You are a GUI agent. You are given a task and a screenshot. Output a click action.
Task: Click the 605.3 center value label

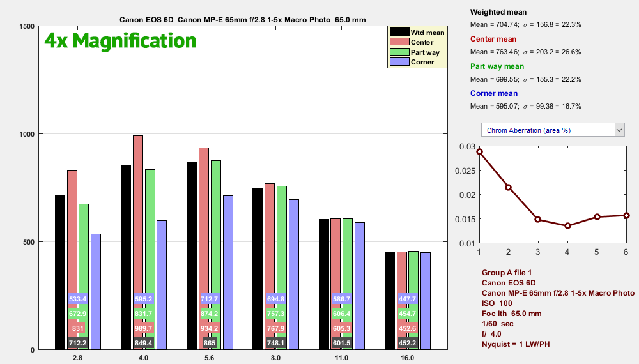tap(341, 328)
